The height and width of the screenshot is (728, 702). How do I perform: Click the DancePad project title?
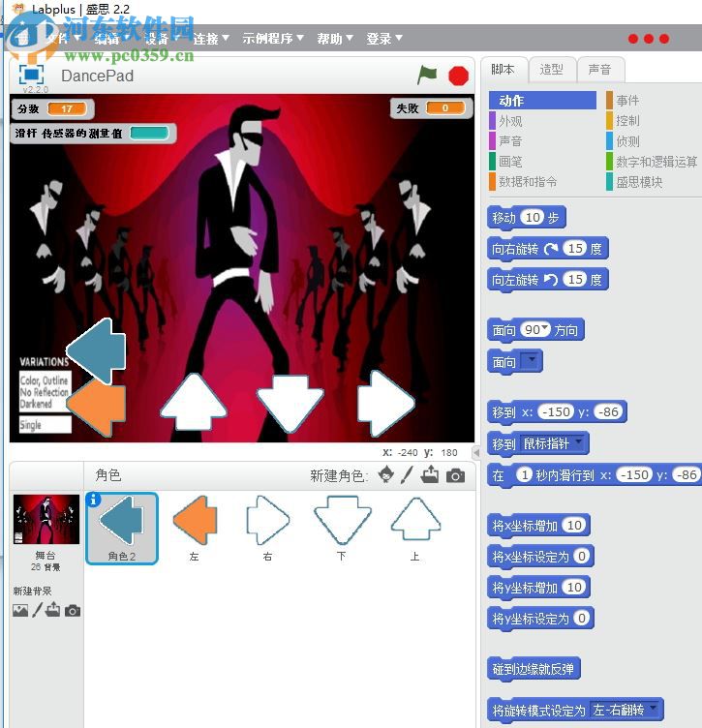click(98, 76)
